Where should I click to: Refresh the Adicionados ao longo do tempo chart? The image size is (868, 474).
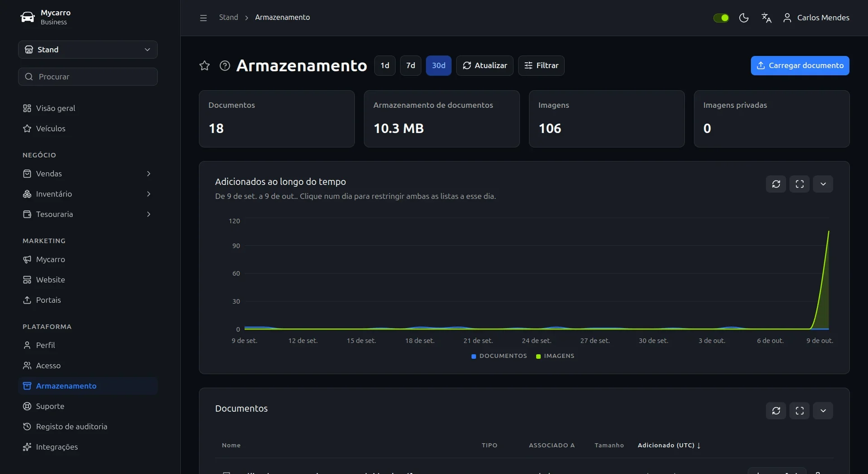(x=776, y=184)
